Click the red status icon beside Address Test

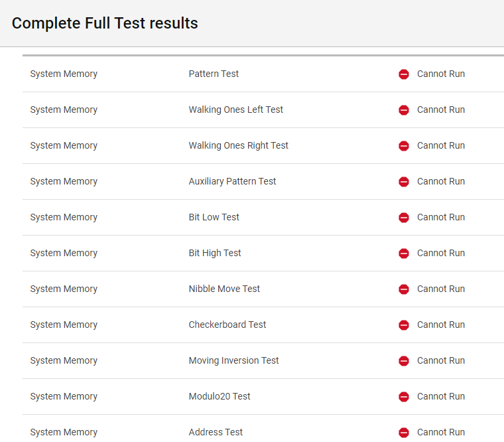coord(404,433)
